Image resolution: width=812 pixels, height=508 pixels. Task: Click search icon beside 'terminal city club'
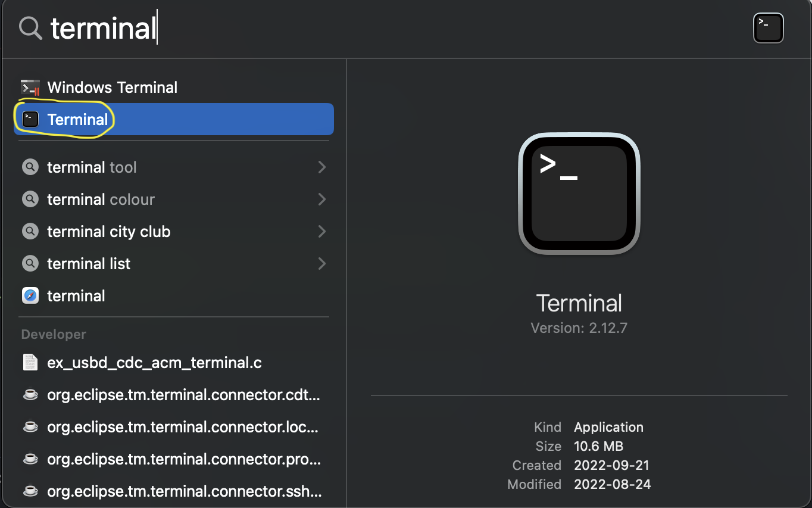point(30,232)
